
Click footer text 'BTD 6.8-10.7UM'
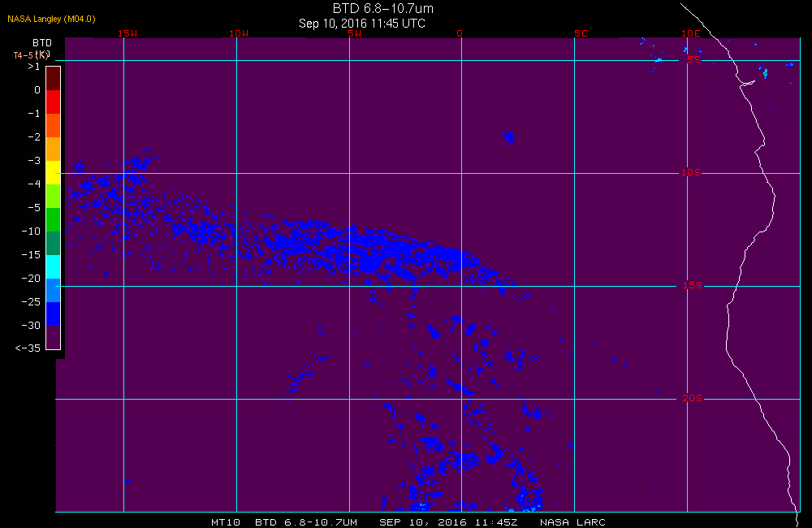[x=306, y=522]
